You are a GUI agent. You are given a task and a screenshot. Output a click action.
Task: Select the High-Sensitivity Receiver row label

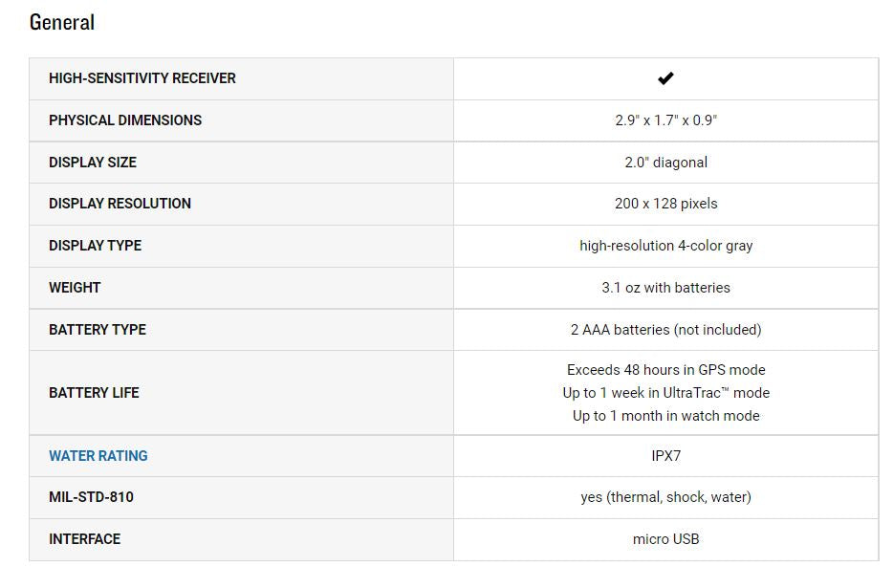click(142, 78)
